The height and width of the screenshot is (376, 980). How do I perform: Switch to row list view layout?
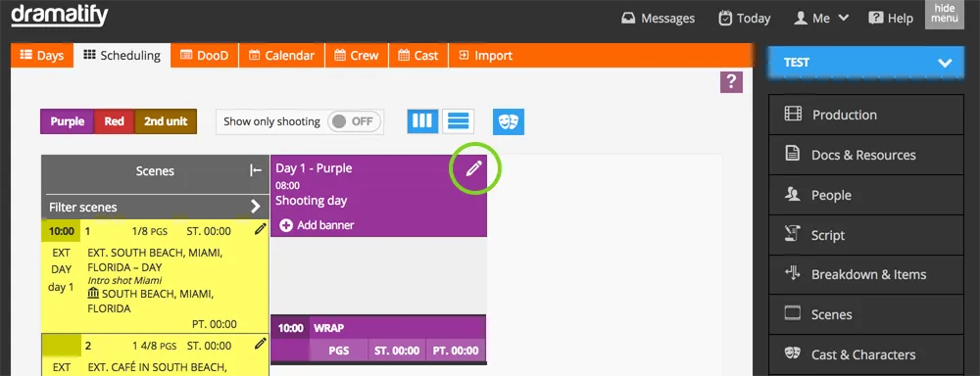(x=458, y=121)
